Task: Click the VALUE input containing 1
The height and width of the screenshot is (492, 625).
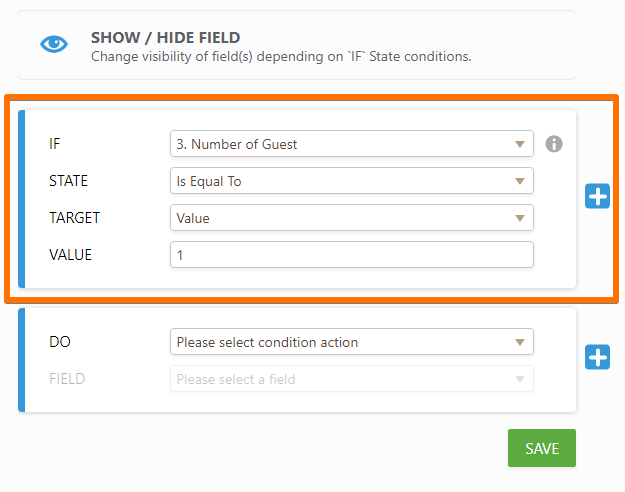Action: [351, 255]
